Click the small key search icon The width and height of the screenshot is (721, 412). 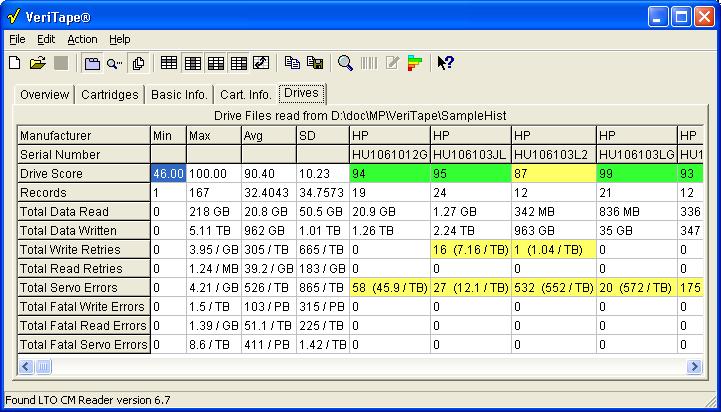[115, 63]
